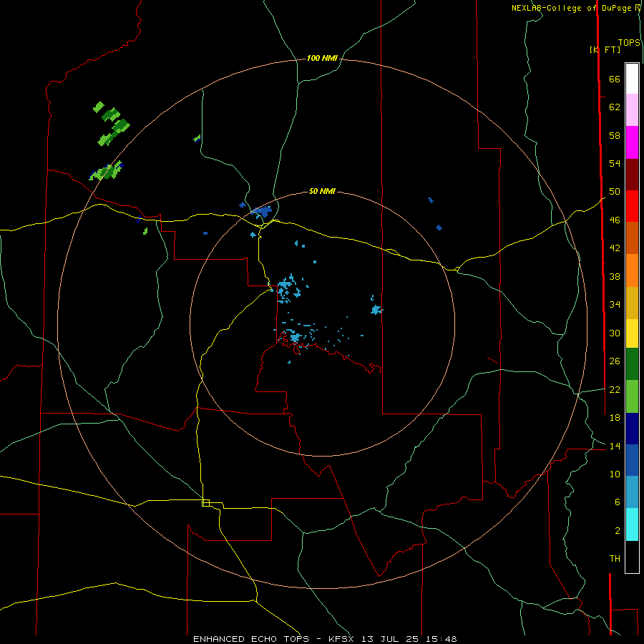Pick the bright red legend swatch
This screenshot has height=644, width=644.
tap(632, 206)
